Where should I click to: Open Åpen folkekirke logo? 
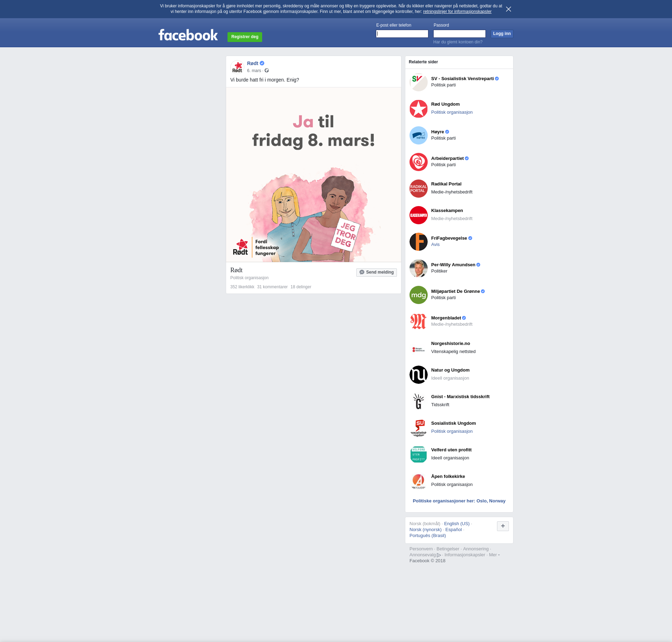(x=419, y=481)
